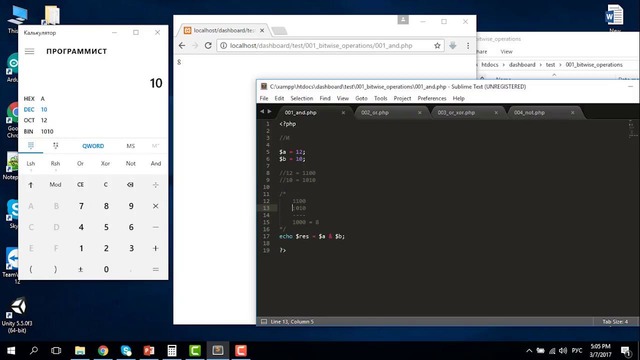Open Skype from the taskbar
Screen dimensions: 640x360
tap(126, 351)
